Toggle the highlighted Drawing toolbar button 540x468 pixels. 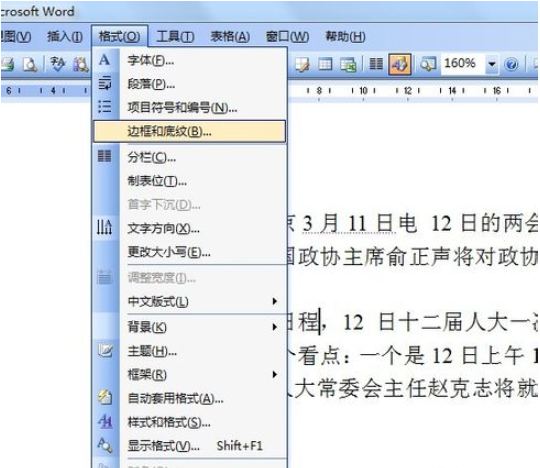point(399,64)
